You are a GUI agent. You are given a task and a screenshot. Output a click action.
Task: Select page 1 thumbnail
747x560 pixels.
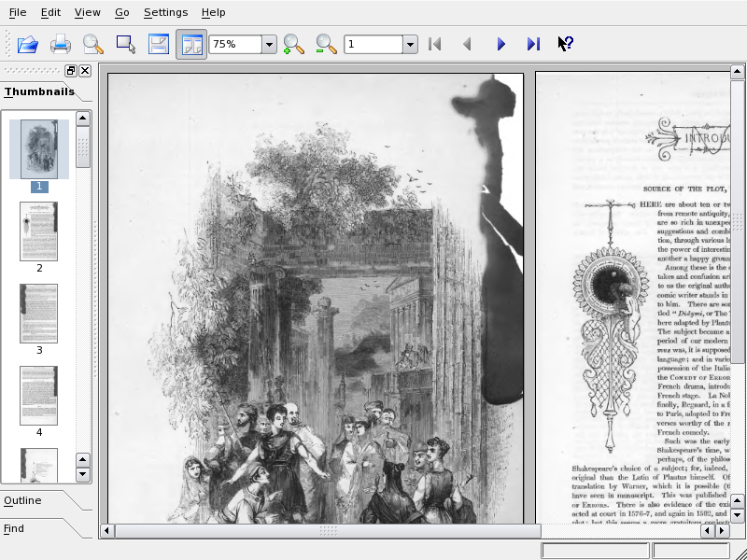pos(39,149)
